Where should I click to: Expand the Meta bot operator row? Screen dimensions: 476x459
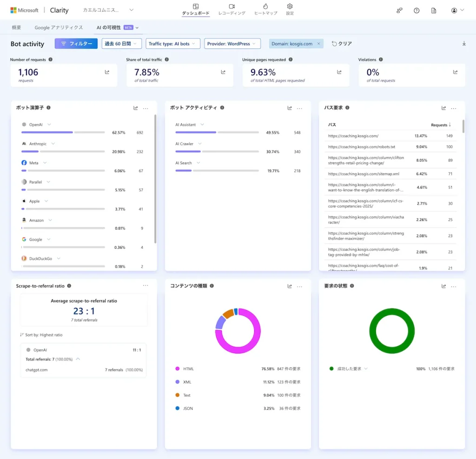click(45, 163)
